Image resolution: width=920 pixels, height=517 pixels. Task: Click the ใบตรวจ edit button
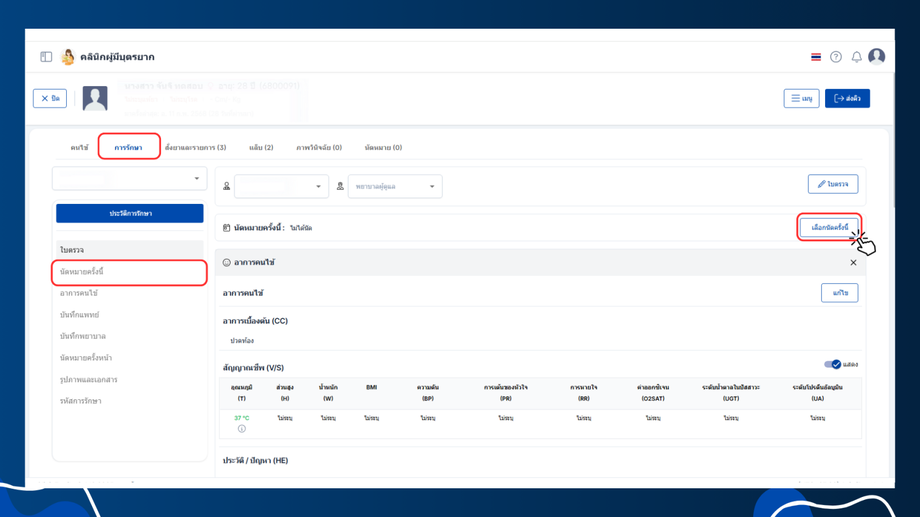(833, 184)
